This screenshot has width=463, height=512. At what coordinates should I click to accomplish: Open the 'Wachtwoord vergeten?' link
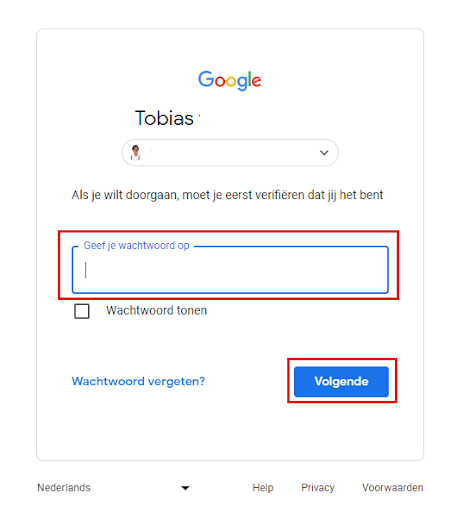click(x=138, y=381)
